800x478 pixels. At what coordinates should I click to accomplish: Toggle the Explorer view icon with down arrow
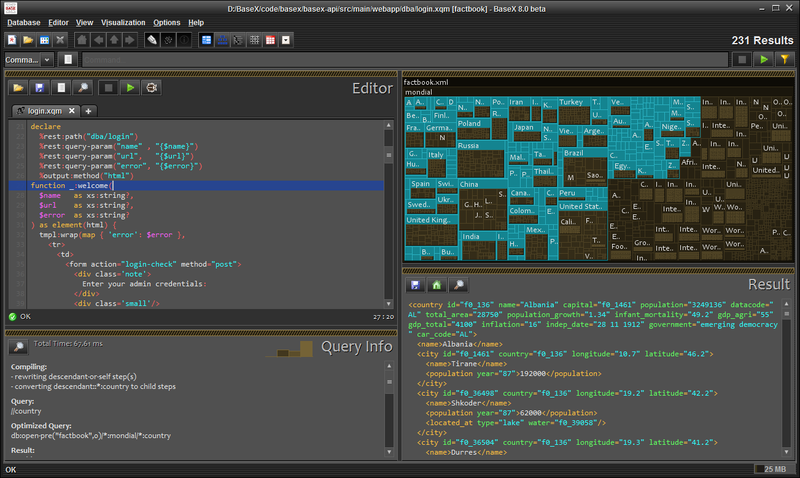pos(286,40)
